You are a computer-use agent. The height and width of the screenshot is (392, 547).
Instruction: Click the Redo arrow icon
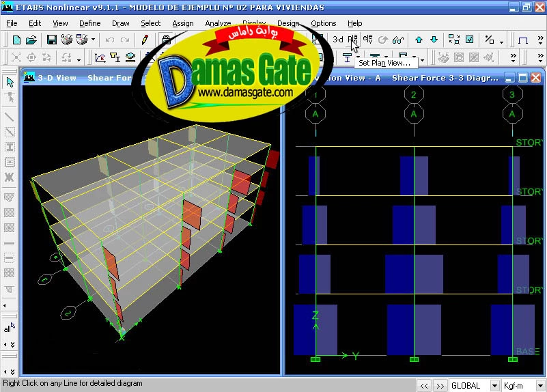click(125, 40)
